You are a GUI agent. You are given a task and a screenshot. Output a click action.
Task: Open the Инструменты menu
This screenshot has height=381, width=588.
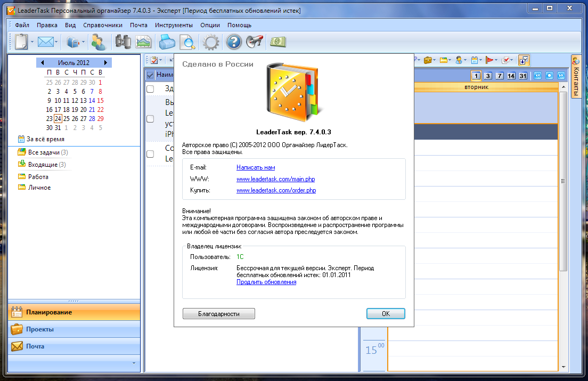(174, 25)
